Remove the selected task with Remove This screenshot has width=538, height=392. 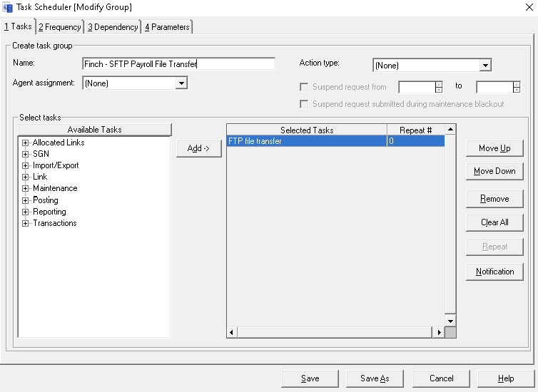pos(494,199)
